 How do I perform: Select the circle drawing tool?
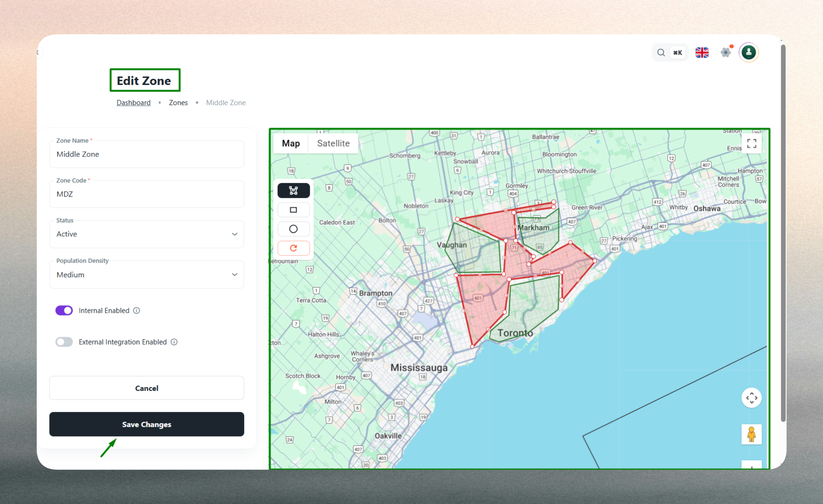[293, 229]
